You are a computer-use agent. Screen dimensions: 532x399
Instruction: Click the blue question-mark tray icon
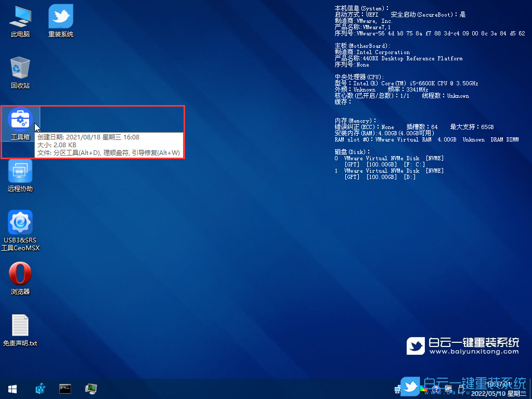436,389
